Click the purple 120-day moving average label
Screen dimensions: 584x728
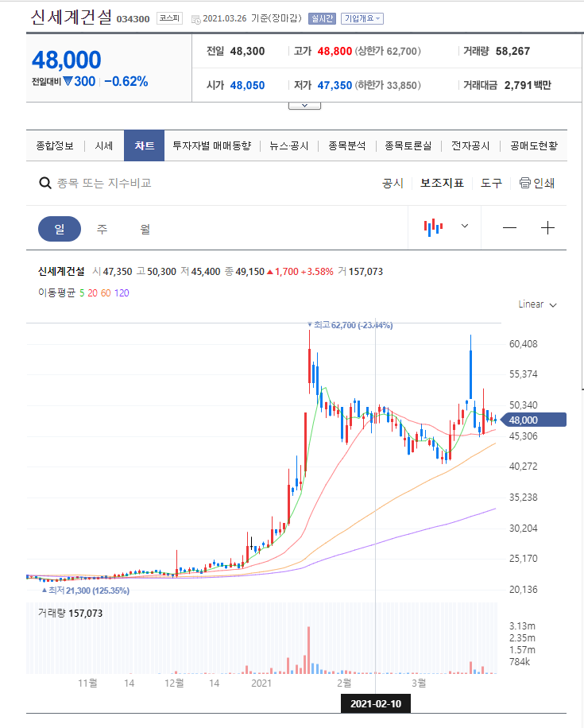(122, 293)
